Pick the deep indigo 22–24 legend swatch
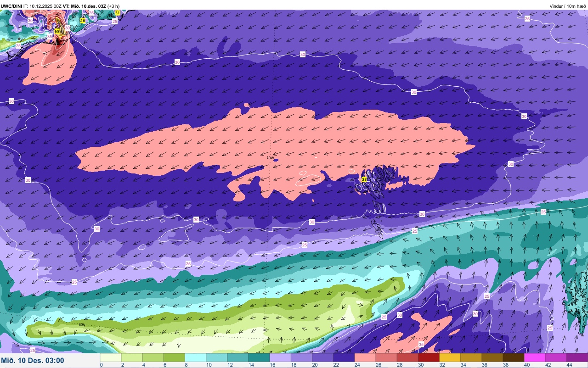Image resolution: width=588 pixels, height=368 pixels. click(x=344, y=357)
